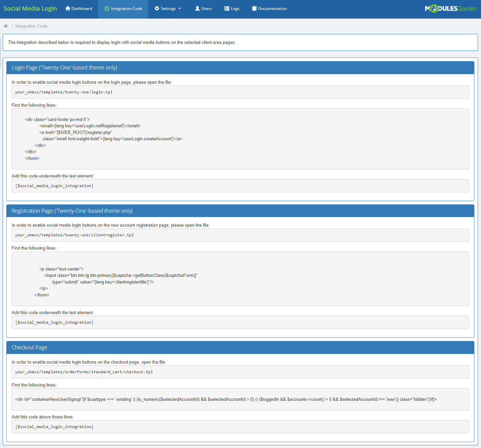Screen dimensions: 481x448
Task: Select the Logs list icon
Action: [x=227, y=8]
